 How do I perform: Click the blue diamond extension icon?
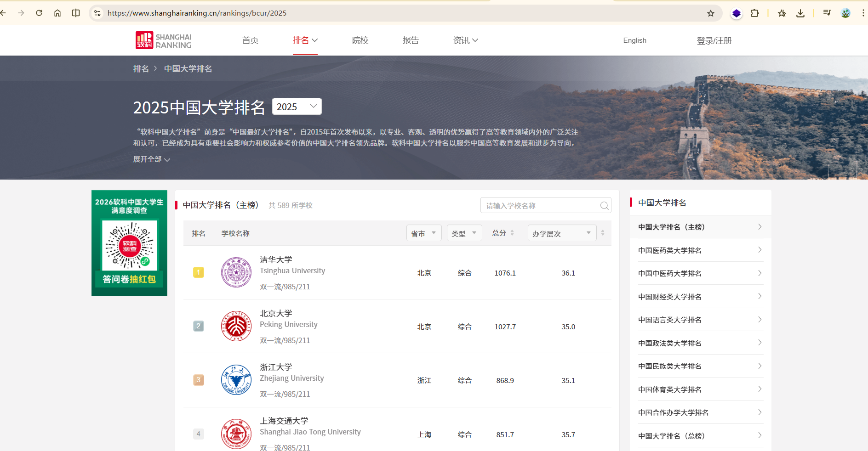pyautogui.click(x=737, y=13)
